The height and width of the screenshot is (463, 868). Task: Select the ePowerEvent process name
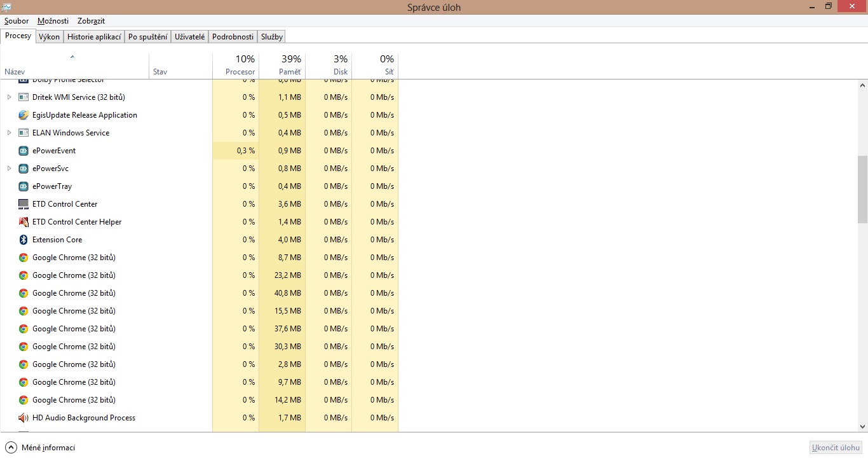[x=54, y=151]
